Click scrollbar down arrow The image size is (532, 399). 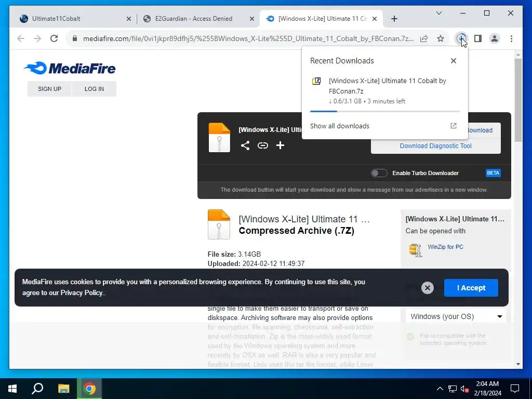518,364
